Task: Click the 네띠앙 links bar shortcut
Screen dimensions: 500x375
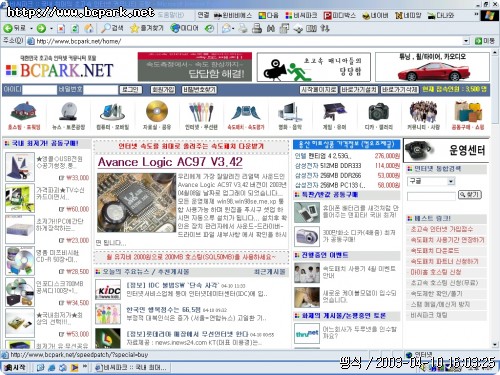Action: point(408,15)
